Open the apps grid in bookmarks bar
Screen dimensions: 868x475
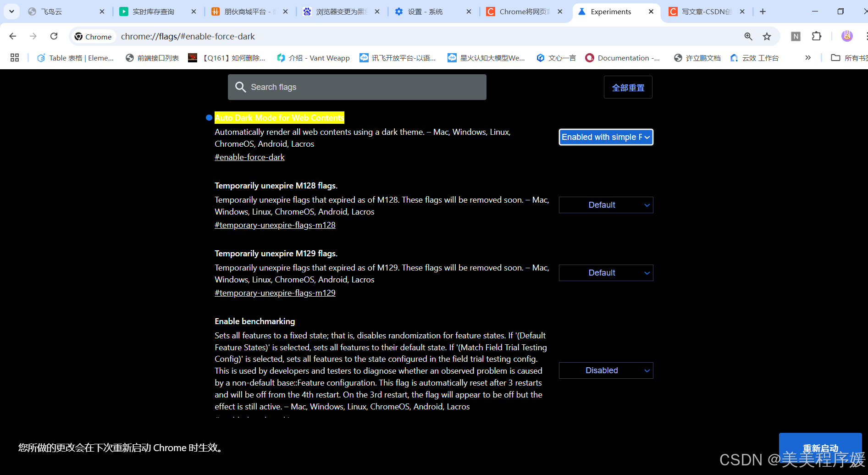pos(15,58)
